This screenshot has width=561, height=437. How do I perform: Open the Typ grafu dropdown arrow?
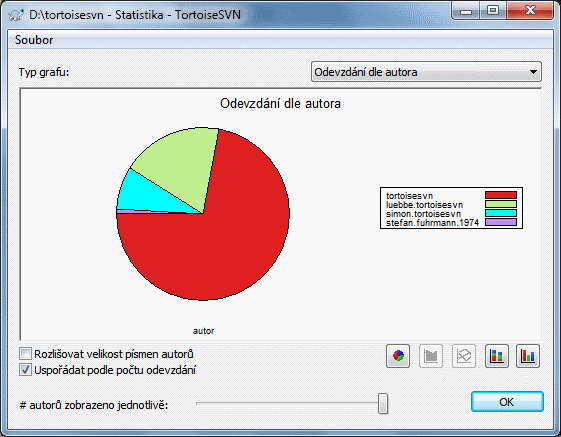533,72
